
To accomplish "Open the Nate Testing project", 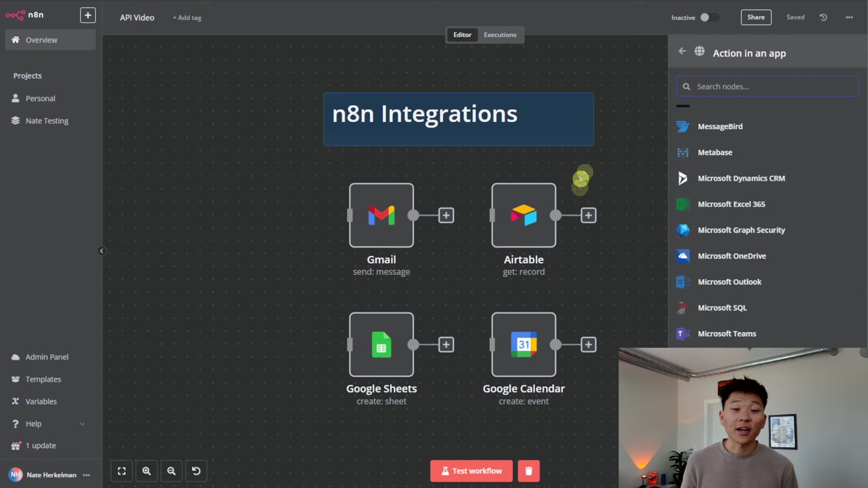I will tap(50, 121).
